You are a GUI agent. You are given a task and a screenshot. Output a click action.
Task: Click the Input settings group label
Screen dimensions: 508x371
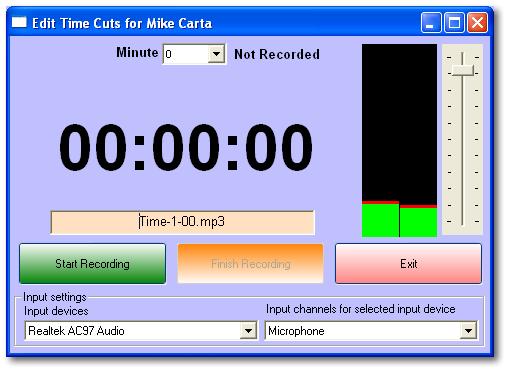pyautogui.click(x=55, y=297)
